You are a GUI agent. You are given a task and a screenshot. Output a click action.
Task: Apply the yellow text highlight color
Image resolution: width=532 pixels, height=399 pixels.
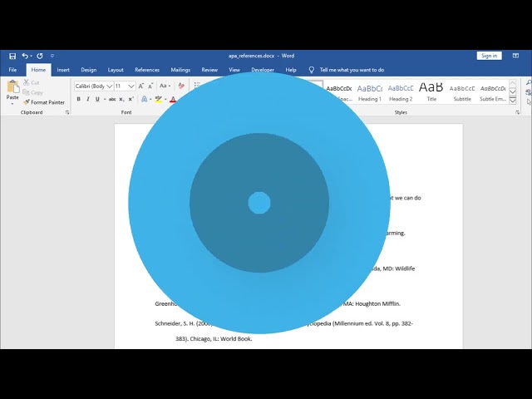point(158,99)
